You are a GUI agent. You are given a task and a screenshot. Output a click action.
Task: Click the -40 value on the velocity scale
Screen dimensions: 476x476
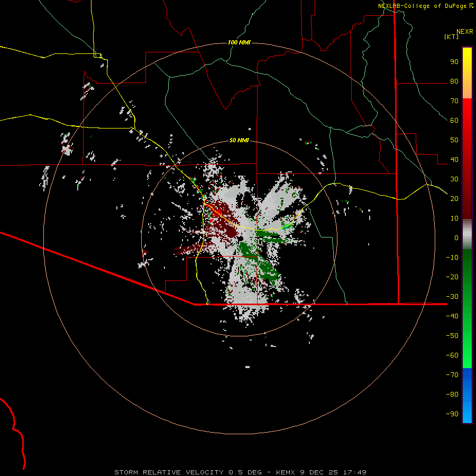click(452, 316)
